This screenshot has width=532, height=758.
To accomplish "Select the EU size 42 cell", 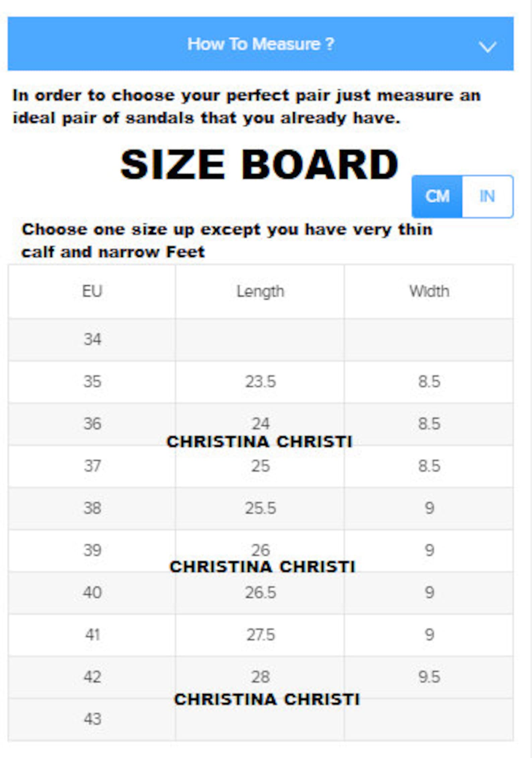I will click(x=92, y=677).
